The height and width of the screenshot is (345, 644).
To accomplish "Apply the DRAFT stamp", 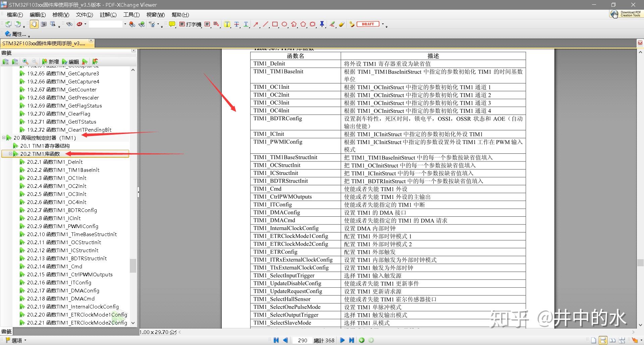I will tap(368, 24).
